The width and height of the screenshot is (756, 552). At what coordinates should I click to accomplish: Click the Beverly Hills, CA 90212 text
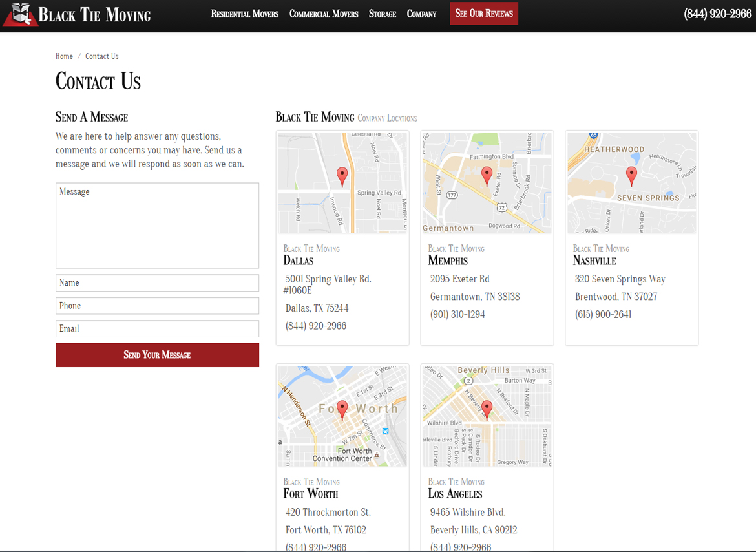pyautogui.click(x=474, y=530)
